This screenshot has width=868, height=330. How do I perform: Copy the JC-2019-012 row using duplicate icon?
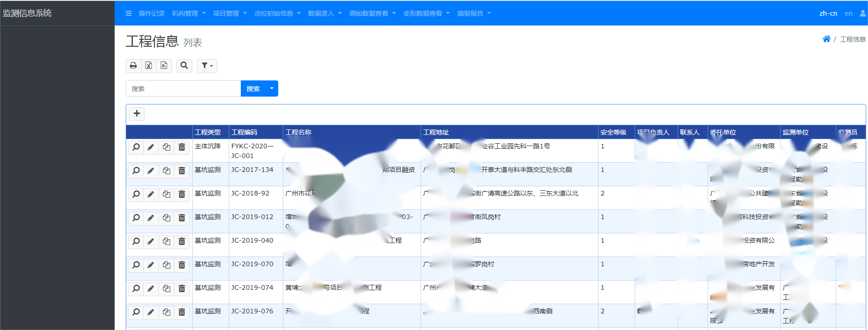[x=166, y=218]
